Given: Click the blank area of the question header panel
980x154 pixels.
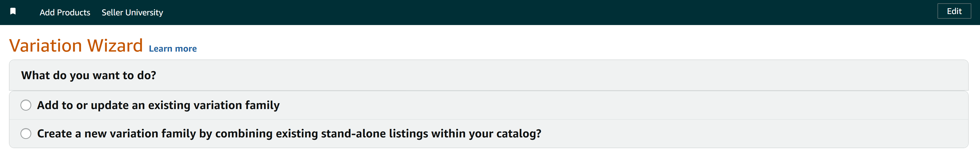Looking at the screenshot, I should [x=533, y=76].
